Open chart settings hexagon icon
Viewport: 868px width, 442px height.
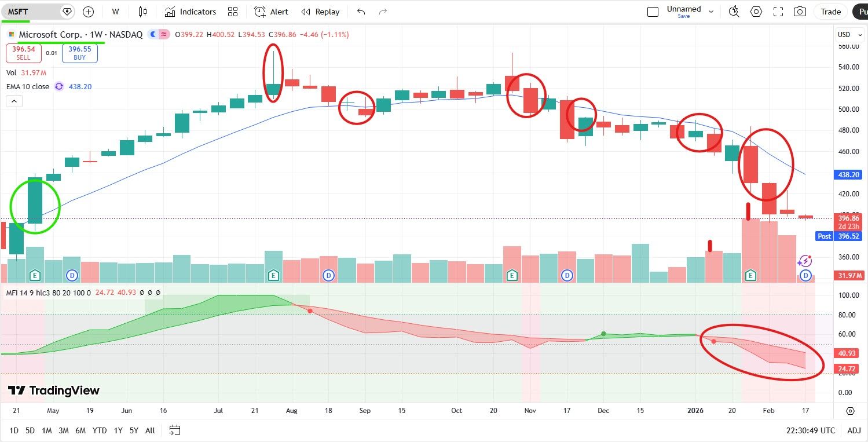coord(756,12)
